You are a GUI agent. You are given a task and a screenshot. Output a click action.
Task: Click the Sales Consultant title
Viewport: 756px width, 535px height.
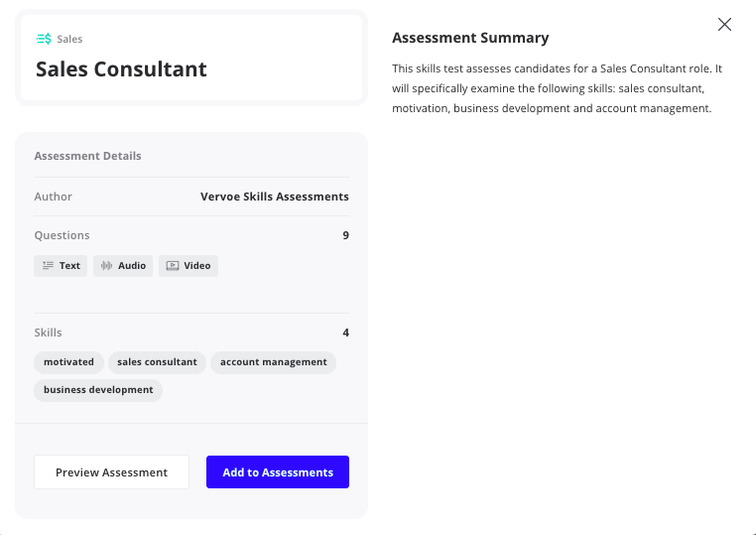tap(121, 69)
